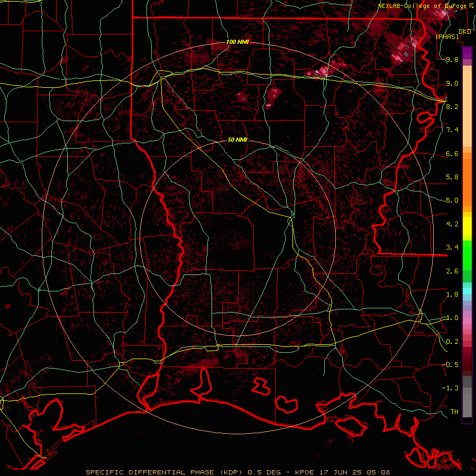
Task: Click the DKD unit label above the color scale
Action: tap(465, 32)
